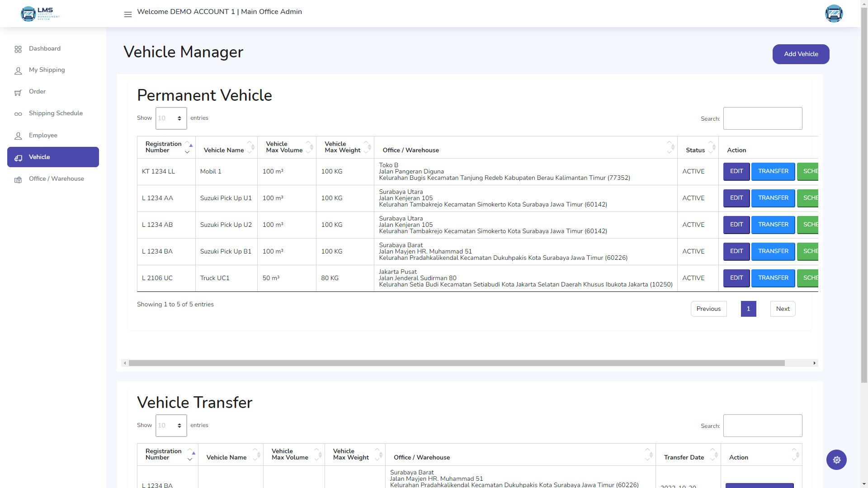This screenshot has width=868, height=488.
Task: Click TRANSFER for vehicle KT 1234 LL
Action: point(773,172)
